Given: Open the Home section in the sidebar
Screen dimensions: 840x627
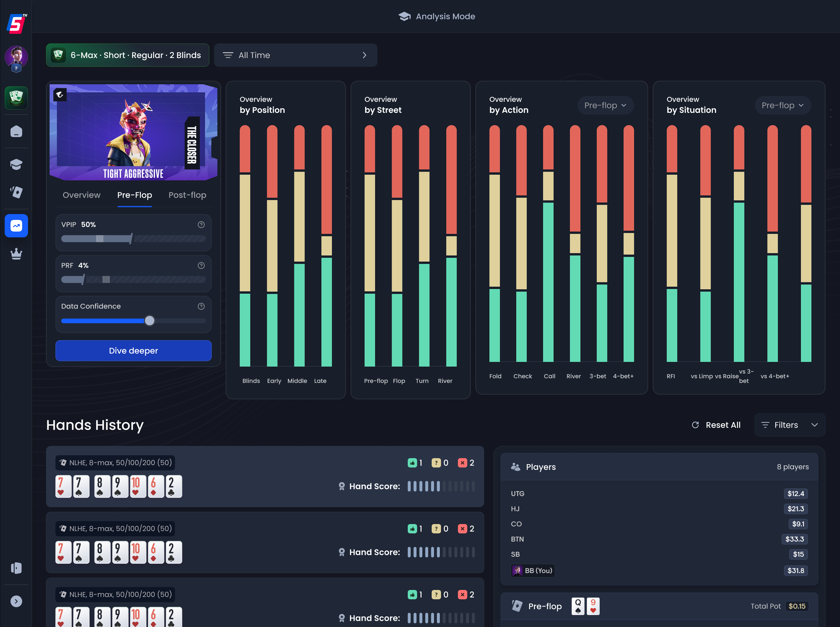Looking at the screenshot, I should point(16,132).
